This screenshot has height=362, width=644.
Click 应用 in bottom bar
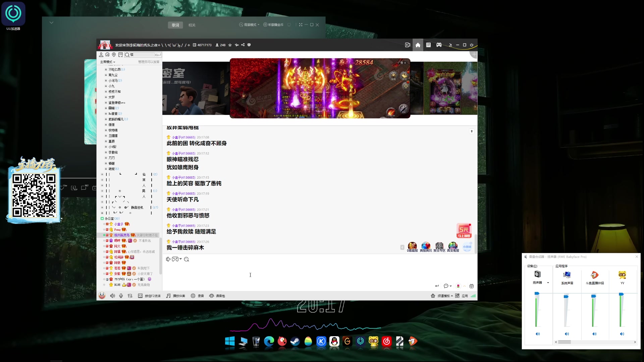click(465, 296)
